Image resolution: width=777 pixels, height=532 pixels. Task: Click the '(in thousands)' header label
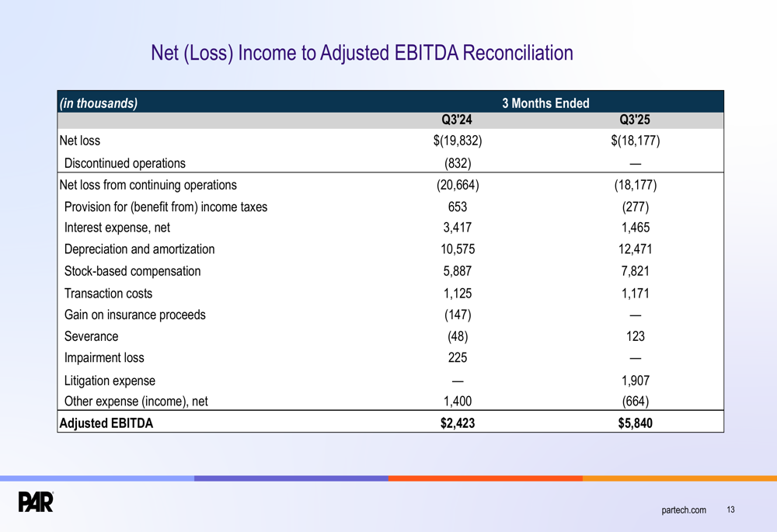click(99, 103)
